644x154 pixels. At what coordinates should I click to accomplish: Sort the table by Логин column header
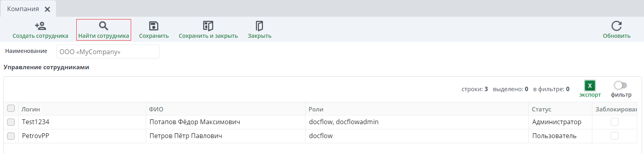[31, 109]
